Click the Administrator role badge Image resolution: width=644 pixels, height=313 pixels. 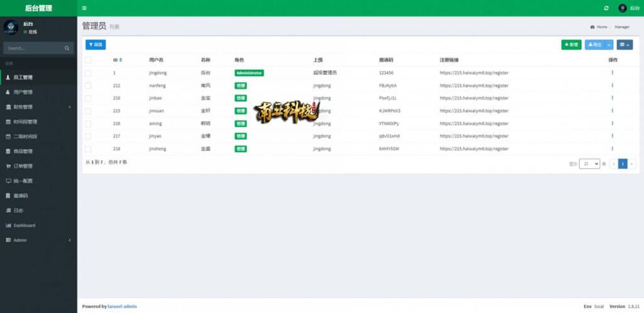tap(249, 73)
